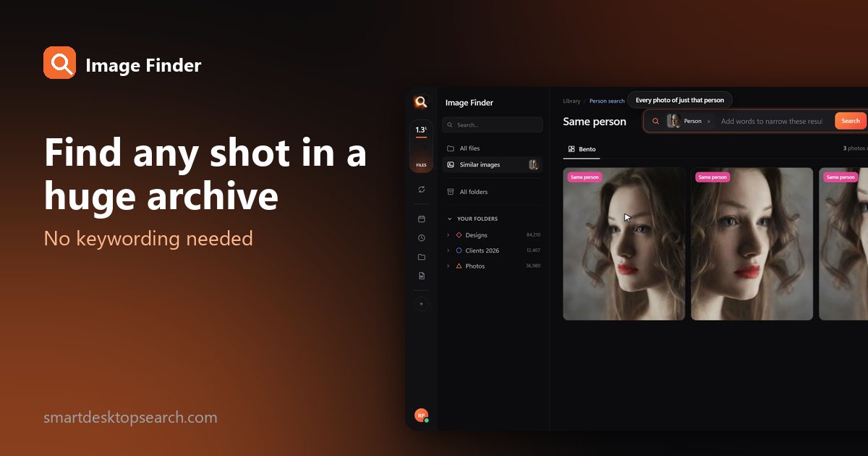Image resolution: width=868 pixels, height=456 pixels.
Task: Expand the Photos folder chevron
Action: [448, 266]
